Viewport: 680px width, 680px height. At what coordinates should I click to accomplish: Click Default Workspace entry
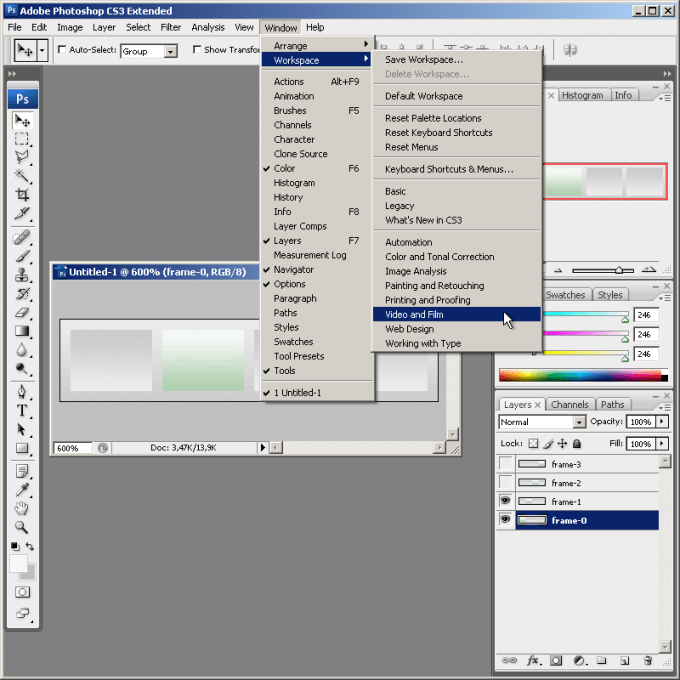tap(457, 96)
